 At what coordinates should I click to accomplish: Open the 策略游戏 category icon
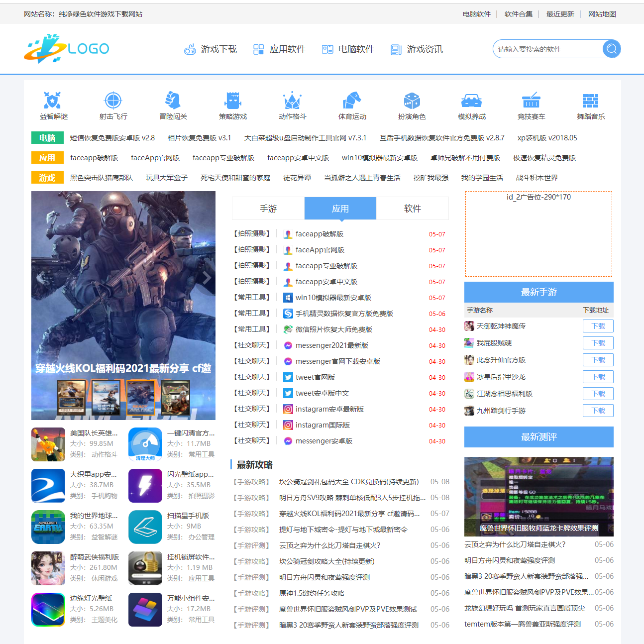click(232, 101)
